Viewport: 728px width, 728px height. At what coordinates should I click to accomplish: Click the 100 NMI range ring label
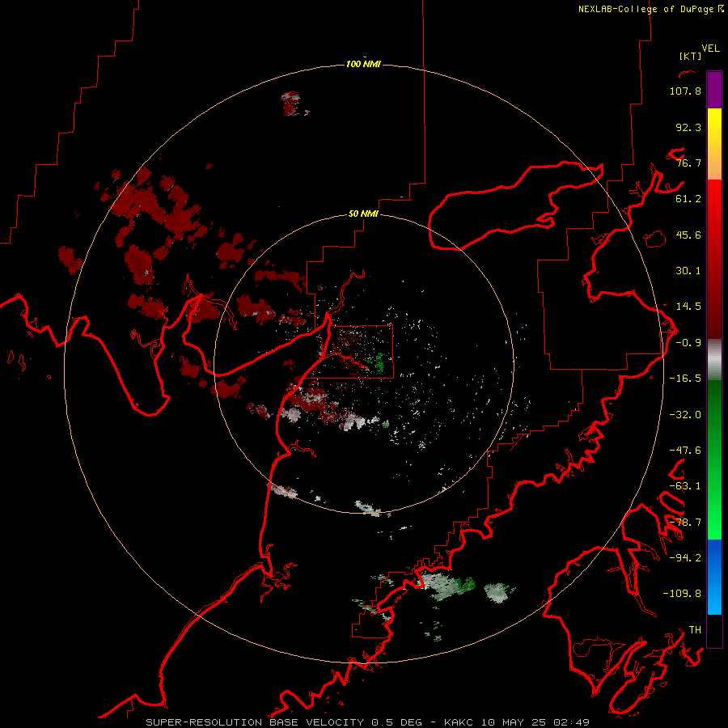363,64
